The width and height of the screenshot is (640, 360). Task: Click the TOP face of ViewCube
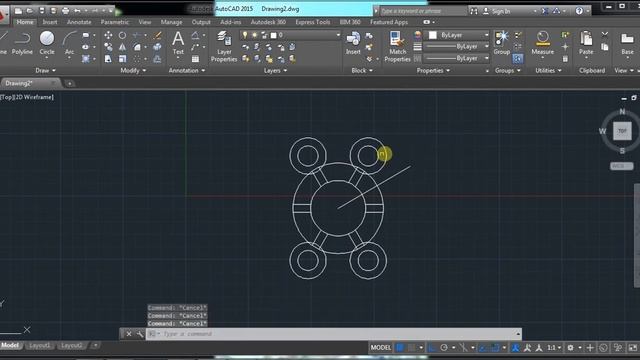coord(622,131)
